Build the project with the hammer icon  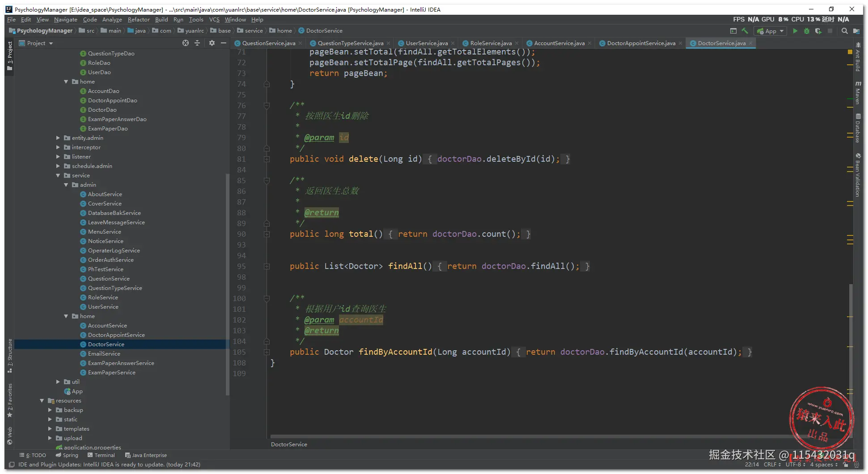coord(745,31)
